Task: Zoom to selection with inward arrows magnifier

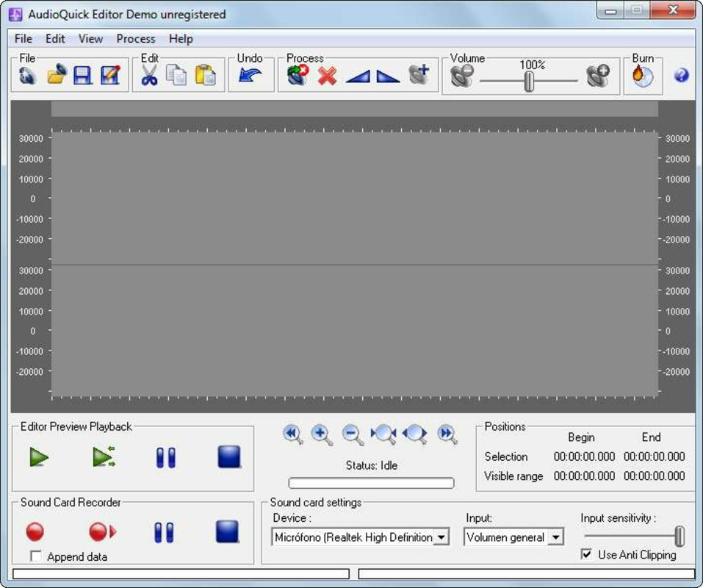Action: pyautogui.click(x=383, y=434)
